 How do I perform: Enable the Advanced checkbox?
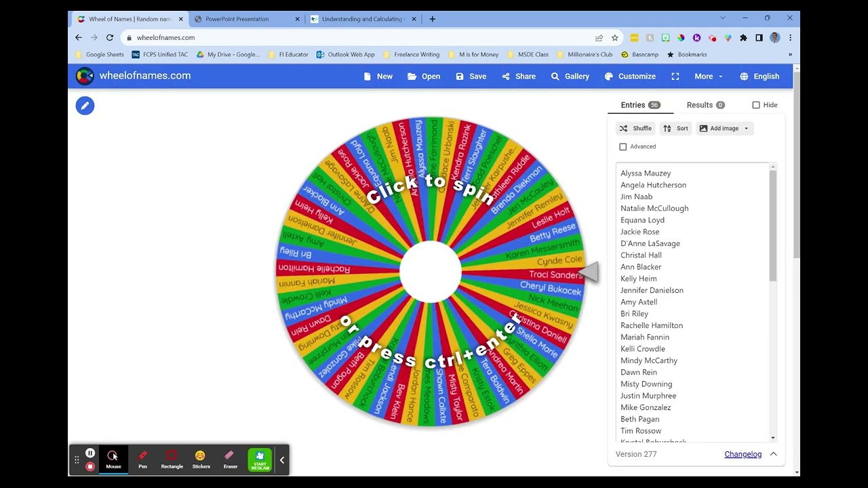click(623, 146)
